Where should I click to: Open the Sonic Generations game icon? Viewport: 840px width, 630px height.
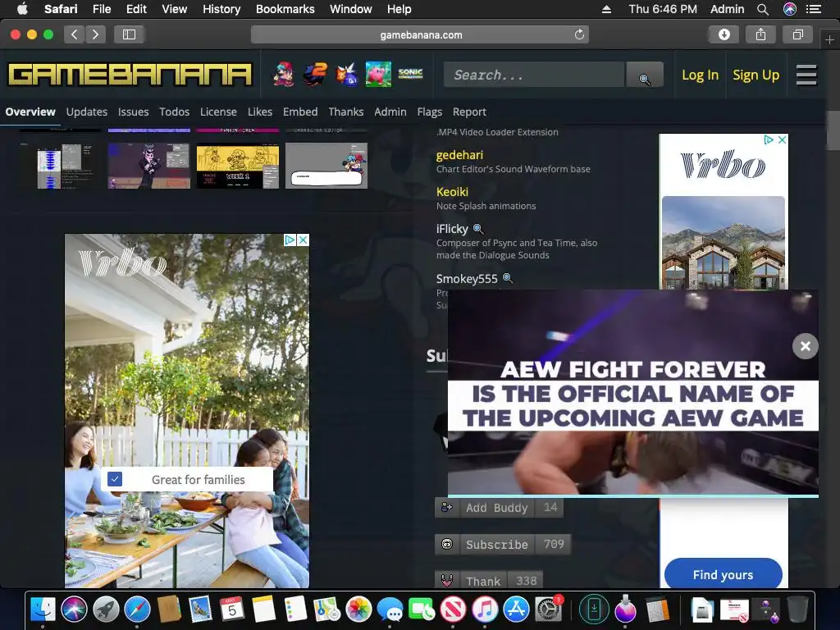(410, 75)
